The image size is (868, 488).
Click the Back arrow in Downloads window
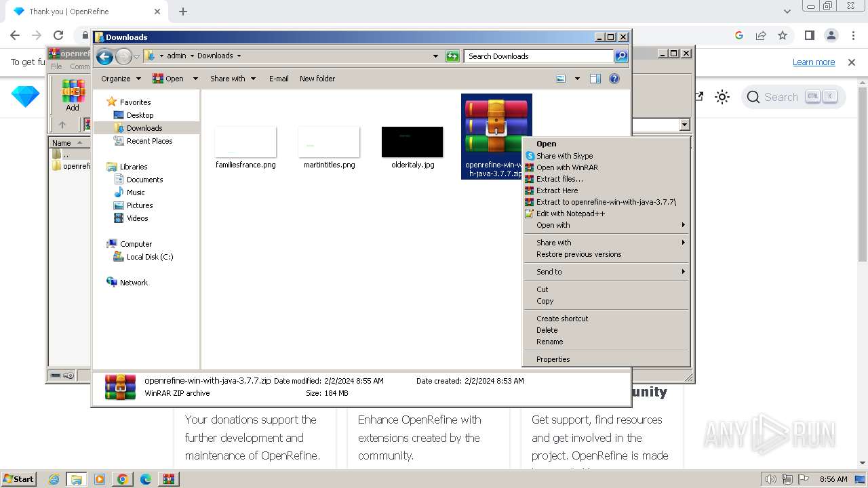pos(104,56)
